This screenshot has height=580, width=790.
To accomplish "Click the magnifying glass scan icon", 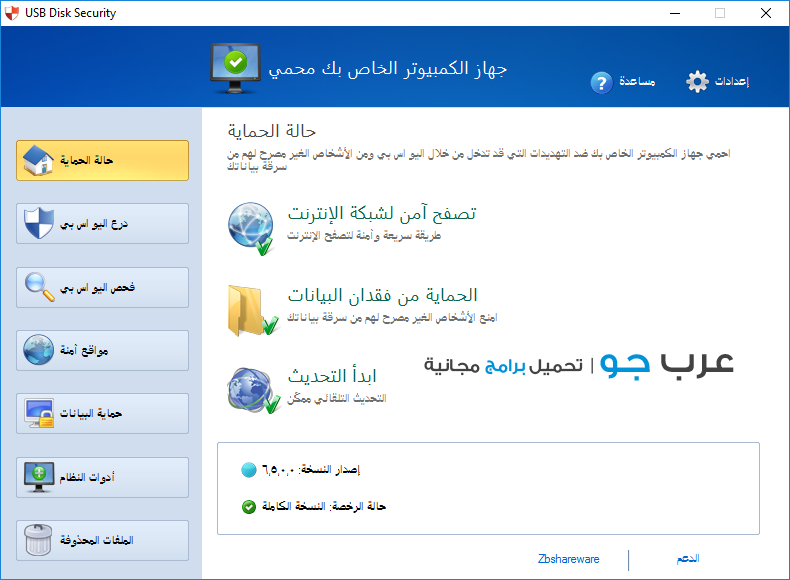I will [x=39, y=287].
